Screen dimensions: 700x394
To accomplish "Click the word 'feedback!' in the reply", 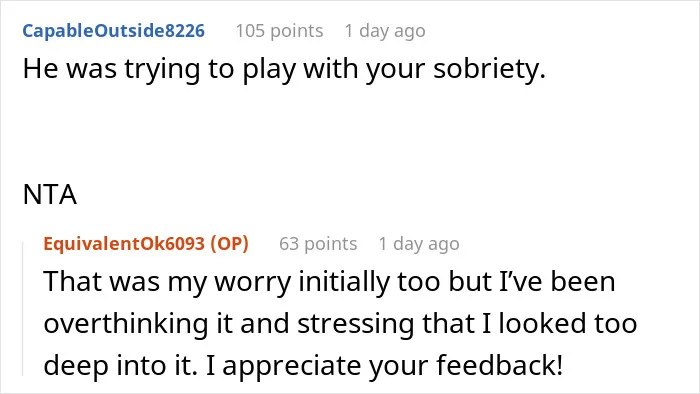I will pyautogui.click(x=499, y=364).
